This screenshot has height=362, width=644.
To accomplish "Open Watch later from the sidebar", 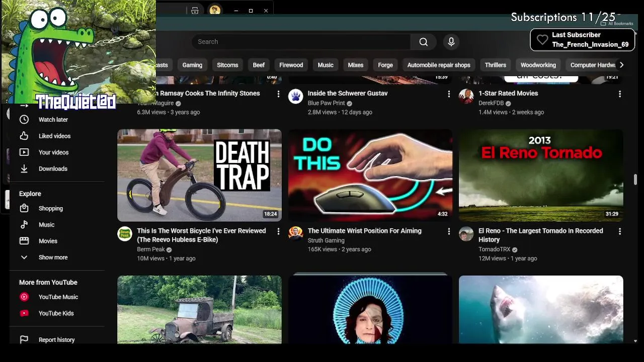I will click(x=53, y=120).
